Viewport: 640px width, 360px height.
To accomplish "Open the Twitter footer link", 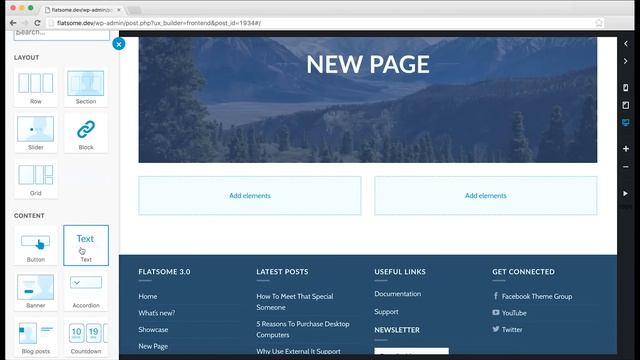I will click(512, 329).
